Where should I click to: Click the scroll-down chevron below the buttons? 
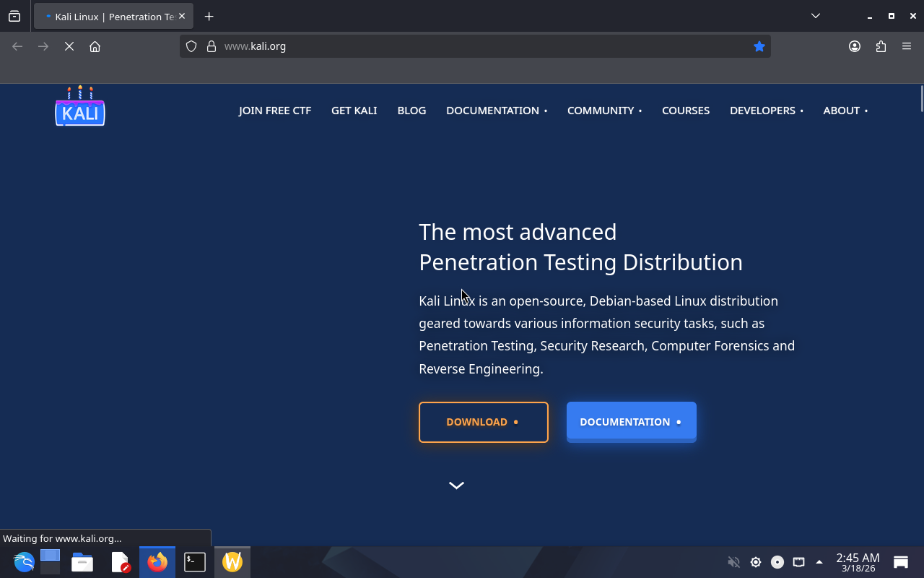pos(456,486)
